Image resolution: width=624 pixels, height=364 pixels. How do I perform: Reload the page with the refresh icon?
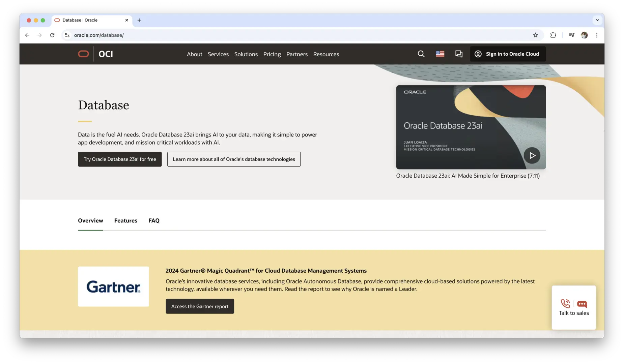(52, 35)
